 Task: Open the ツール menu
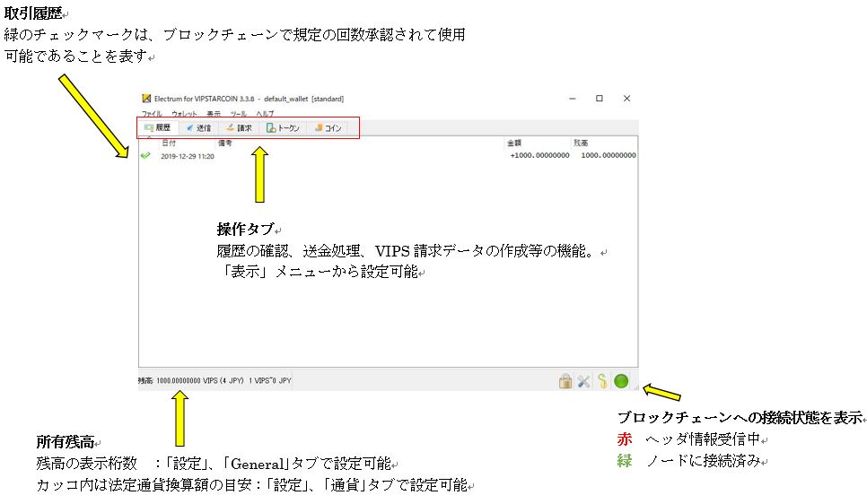tap(239, 114)
